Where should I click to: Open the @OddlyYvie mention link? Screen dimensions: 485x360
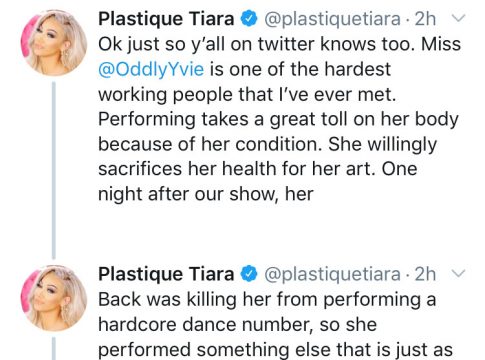click(x=151, y=69)
